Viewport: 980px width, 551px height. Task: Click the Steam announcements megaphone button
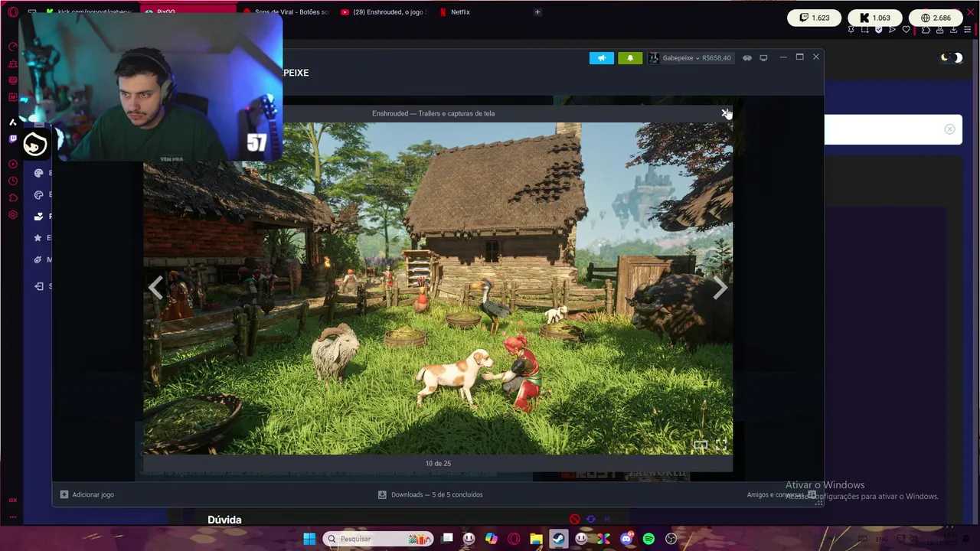point(602,58)
